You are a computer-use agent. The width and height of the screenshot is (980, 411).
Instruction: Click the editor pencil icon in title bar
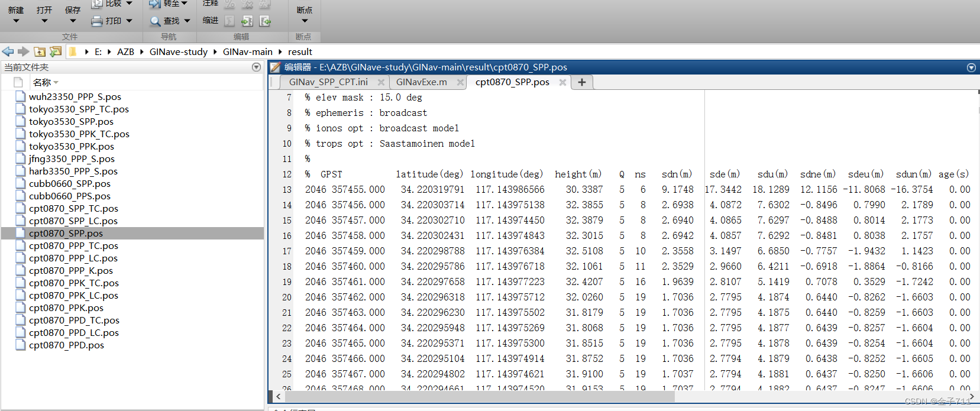(275, 67)
